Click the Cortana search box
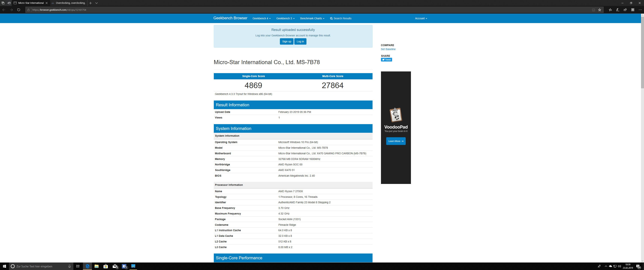The image size is (644, 270). click(x=41, y=266)
